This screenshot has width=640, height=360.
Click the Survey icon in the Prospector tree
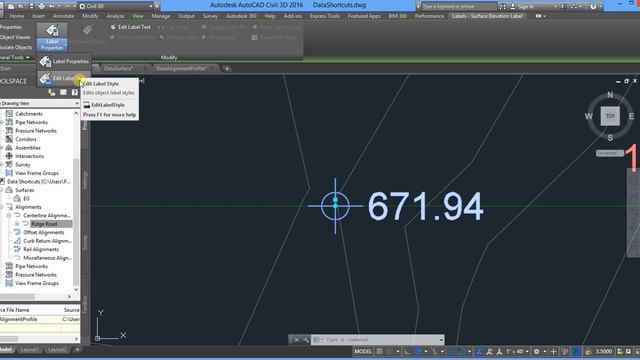coord(9,164)
